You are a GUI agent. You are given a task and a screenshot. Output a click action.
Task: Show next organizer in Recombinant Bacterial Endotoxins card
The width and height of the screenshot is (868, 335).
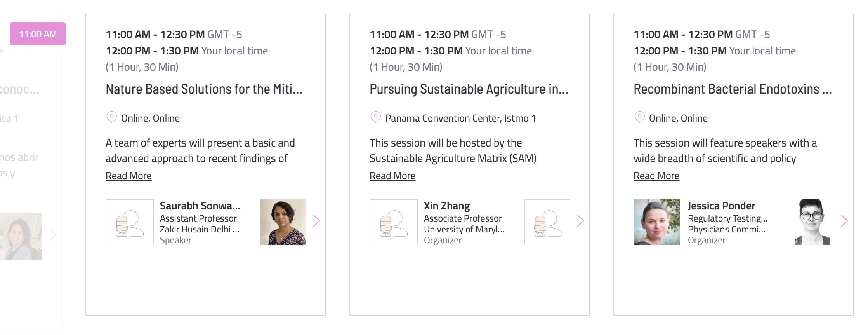click(844, 221)
